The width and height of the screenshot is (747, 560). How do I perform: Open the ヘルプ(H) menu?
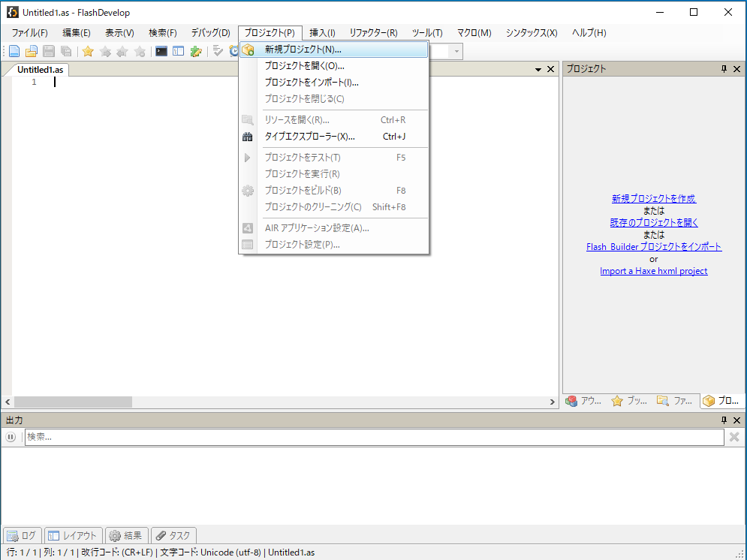click(x=589, y=33)
